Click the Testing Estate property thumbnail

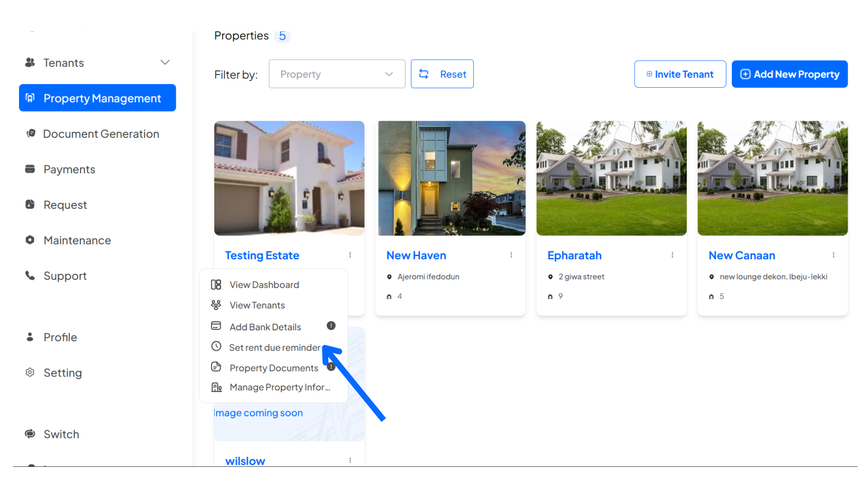click(x=289, y=178)
